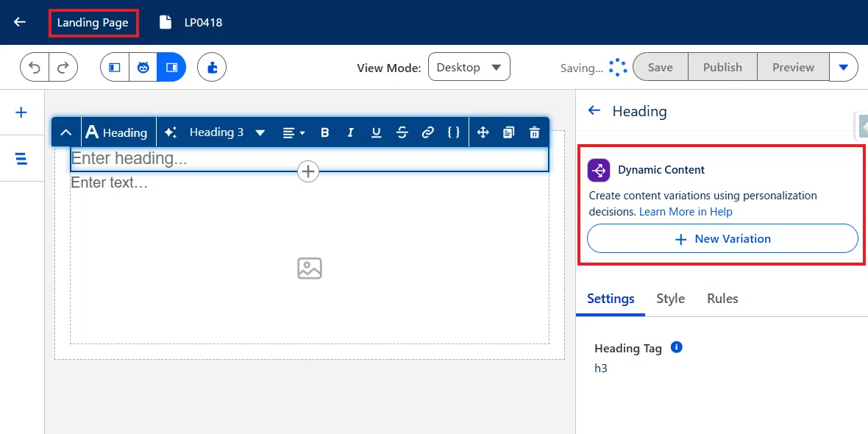Insert a link with the chain icon
This screenshot has width=868, height=434.
tap(427, 132)
